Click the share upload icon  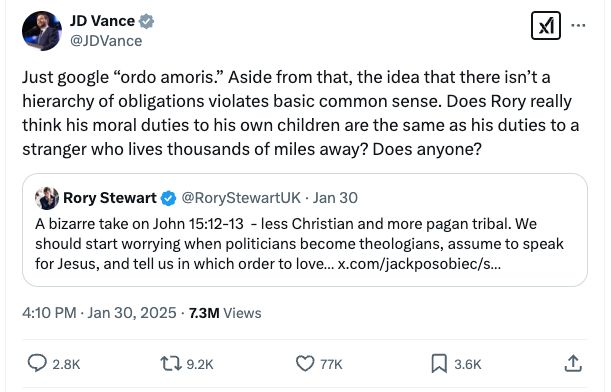(573, 363)
